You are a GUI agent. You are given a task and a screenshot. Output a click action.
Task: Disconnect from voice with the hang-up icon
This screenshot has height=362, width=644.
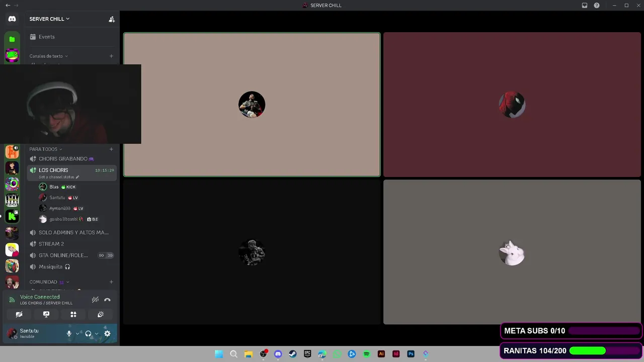(x=107, y=300)
